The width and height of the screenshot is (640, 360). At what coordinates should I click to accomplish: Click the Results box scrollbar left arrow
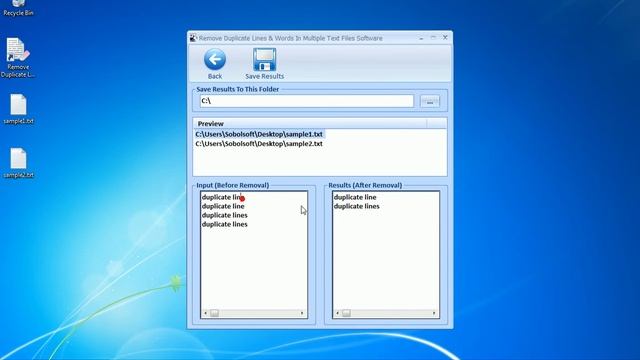[337, 313]
